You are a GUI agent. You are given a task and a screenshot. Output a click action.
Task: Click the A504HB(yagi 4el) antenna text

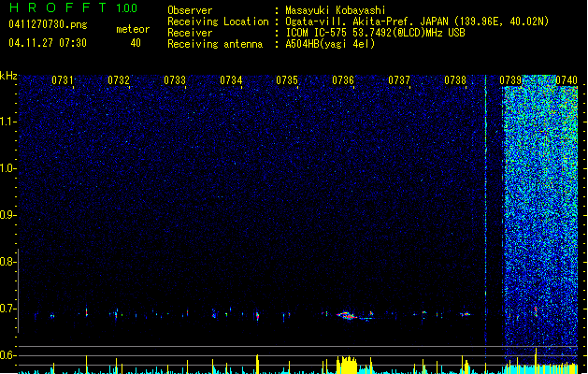[330, 44]
